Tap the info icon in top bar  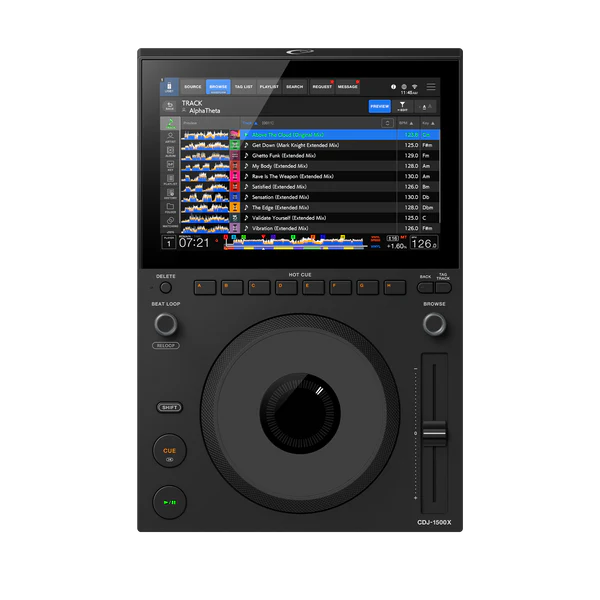tap(393, 87)
